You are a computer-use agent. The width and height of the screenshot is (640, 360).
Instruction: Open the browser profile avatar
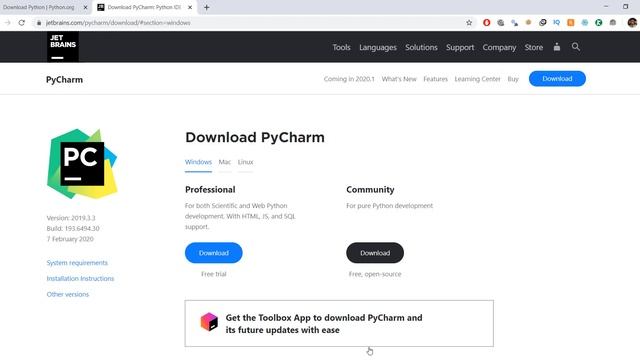click(632, 23)
